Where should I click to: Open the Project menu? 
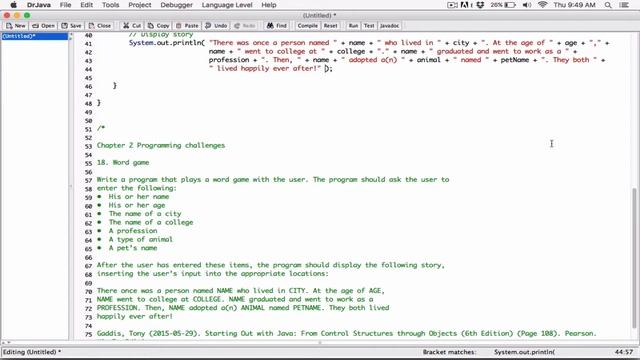pos(140,5)
